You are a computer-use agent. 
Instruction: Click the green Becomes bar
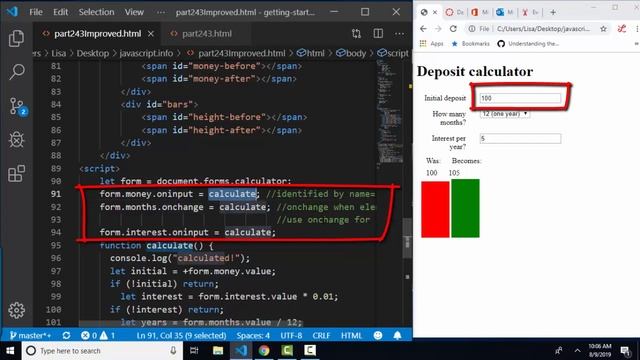click(465, 208)
